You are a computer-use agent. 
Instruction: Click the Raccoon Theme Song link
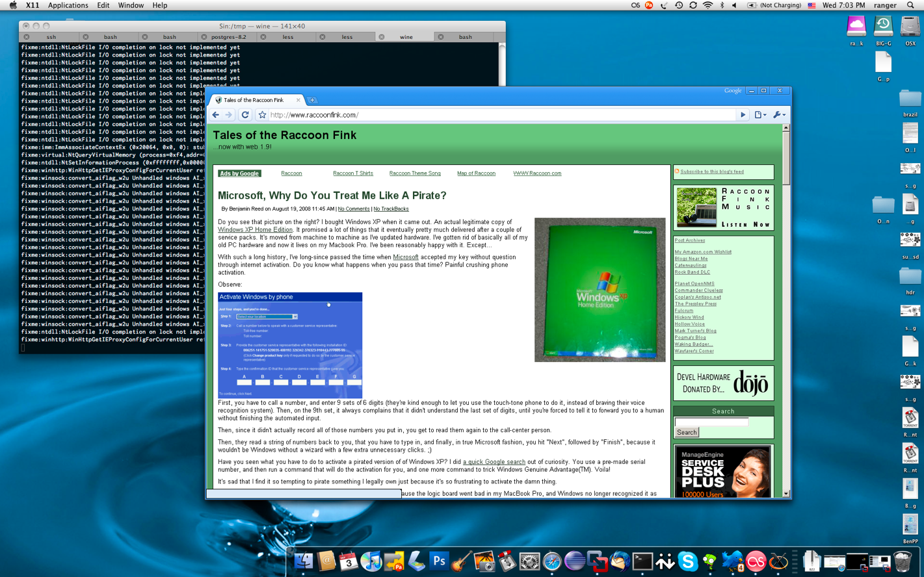point(415,173)
